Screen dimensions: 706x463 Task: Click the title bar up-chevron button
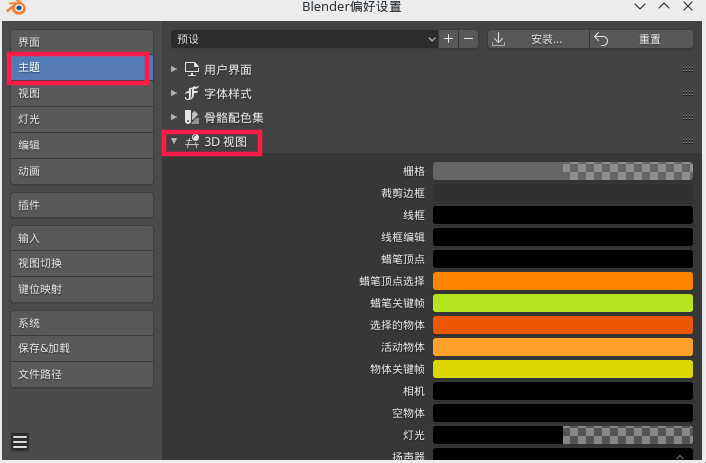[x=664, y=6]
